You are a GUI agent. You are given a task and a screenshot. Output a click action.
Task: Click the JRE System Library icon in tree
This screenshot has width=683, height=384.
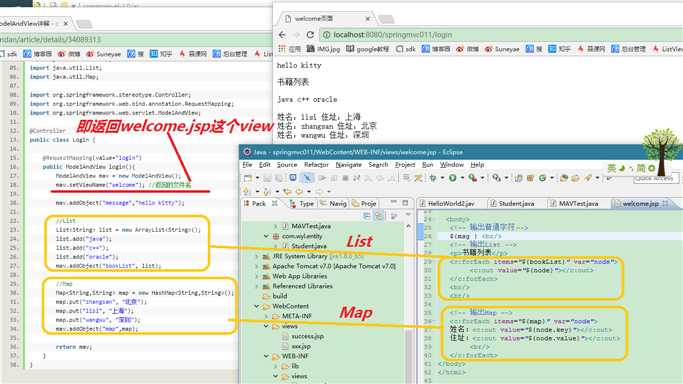coord(266,256)
